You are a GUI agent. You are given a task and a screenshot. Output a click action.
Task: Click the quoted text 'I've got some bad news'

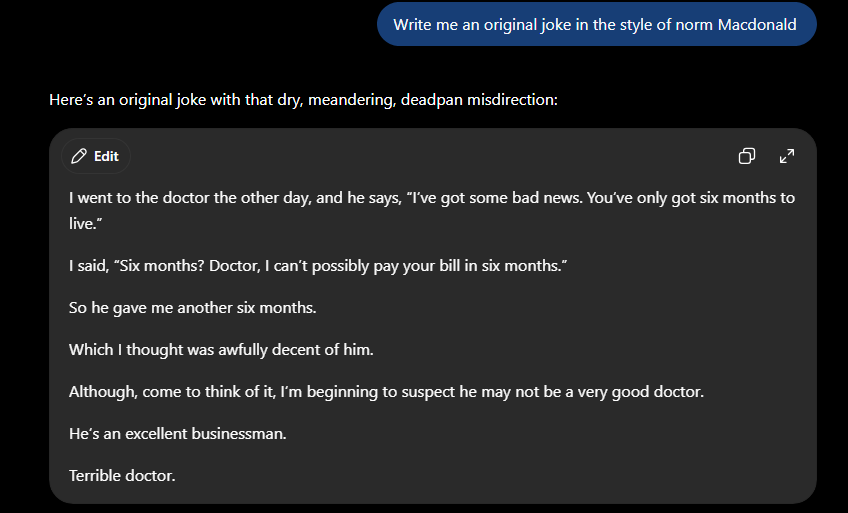tap(498, 198)
